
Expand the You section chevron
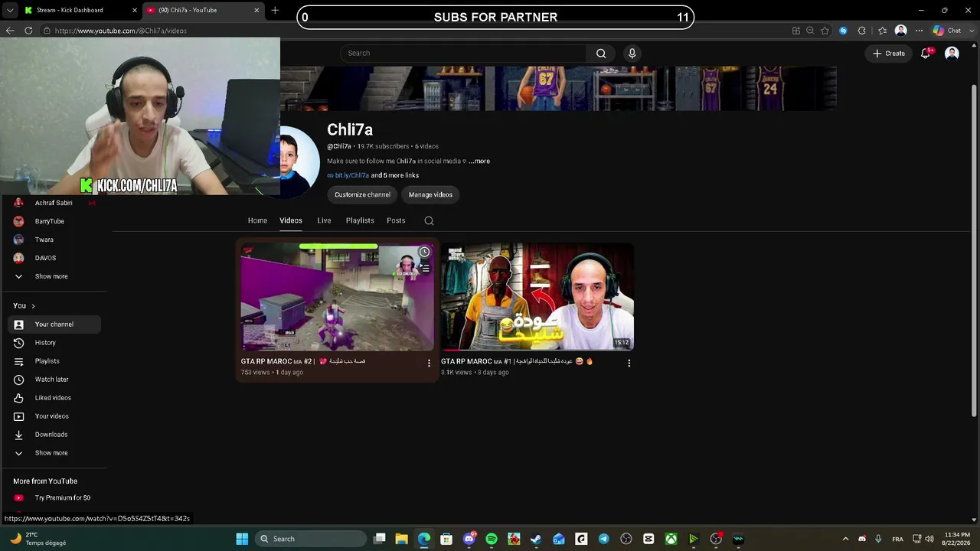[x=33, y=306]
